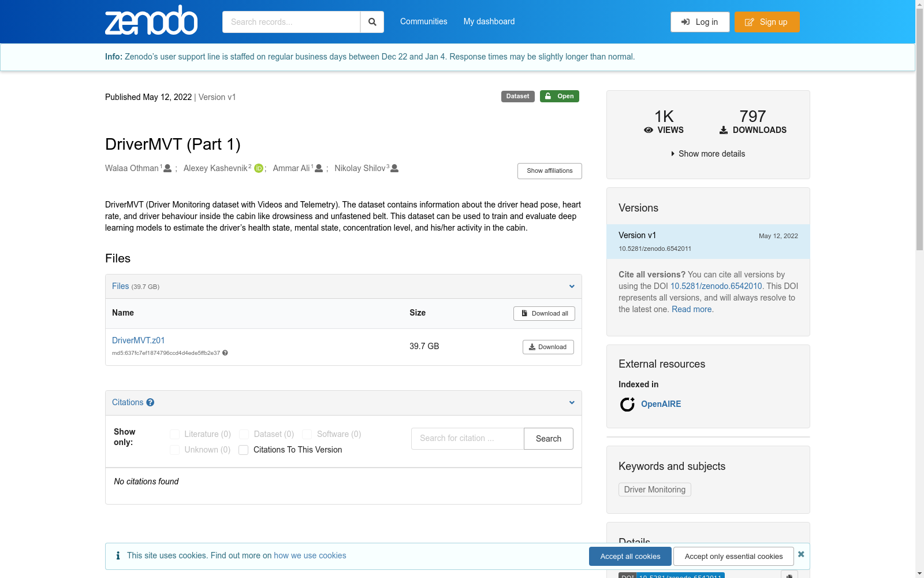
Task: Open the OpenAIRE link
Action: (x=661, y=404)
